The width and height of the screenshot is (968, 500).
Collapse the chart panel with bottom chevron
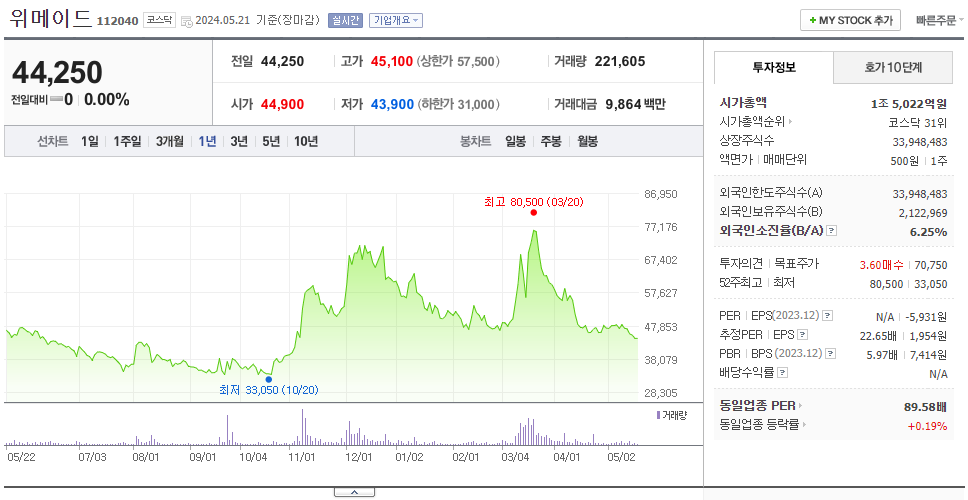point(354,492)
